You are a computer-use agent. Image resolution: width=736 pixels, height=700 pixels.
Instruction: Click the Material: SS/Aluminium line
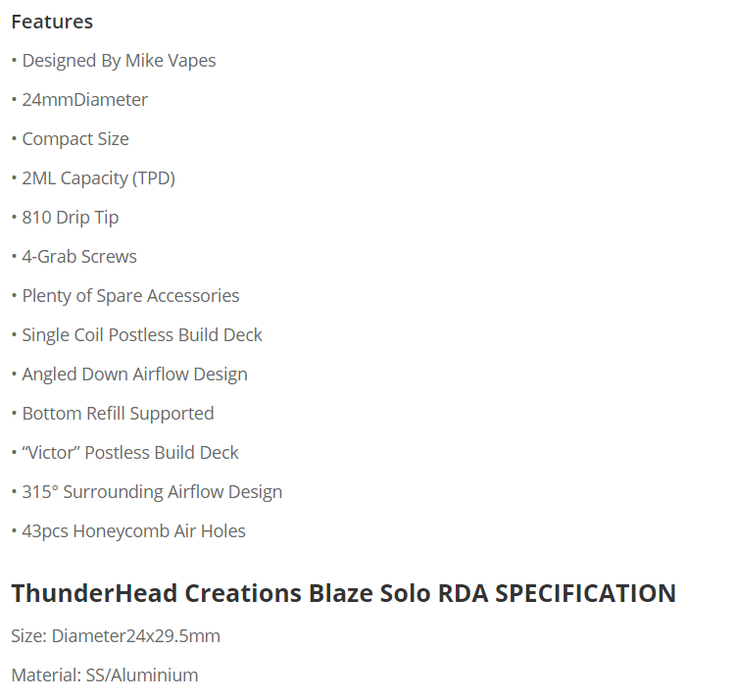pos(105,675)
